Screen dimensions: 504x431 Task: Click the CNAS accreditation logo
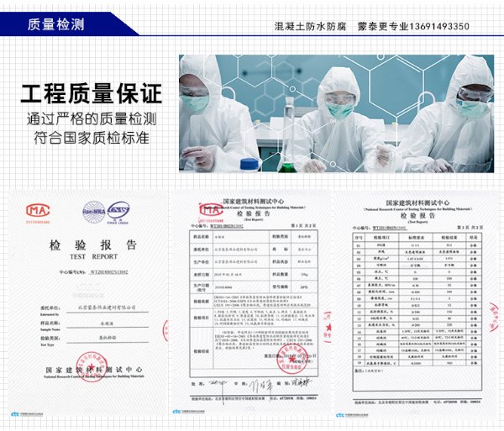tap(120, 210)
